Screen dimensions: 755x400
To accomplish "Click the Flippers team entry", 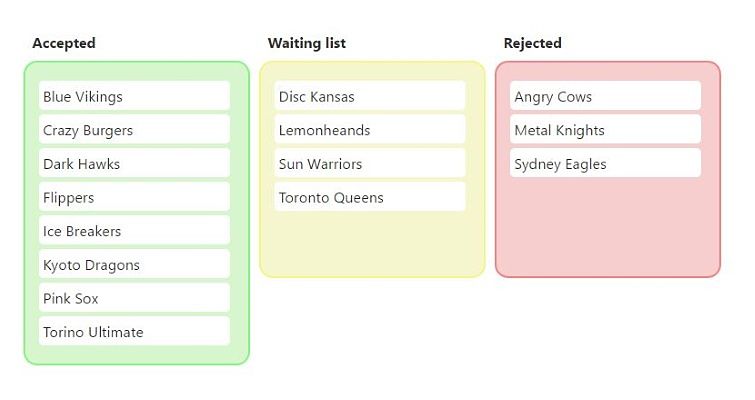I will [134, 197].
